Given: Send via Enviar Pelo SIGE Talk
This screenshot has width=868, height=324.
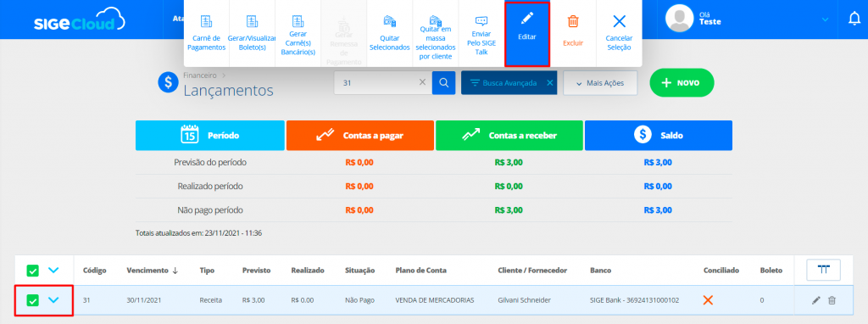Looking at the screenshot, I should pos(481,33).
